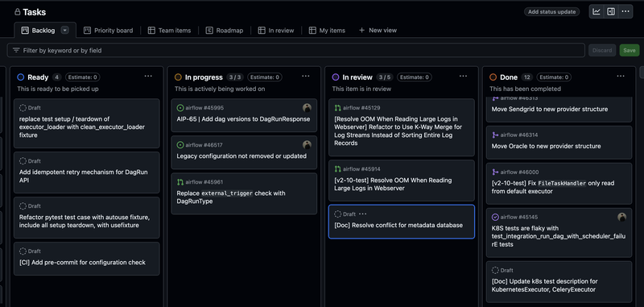Switch to the Priority board tab
The image size is (644, 307).
coord(109,31)
